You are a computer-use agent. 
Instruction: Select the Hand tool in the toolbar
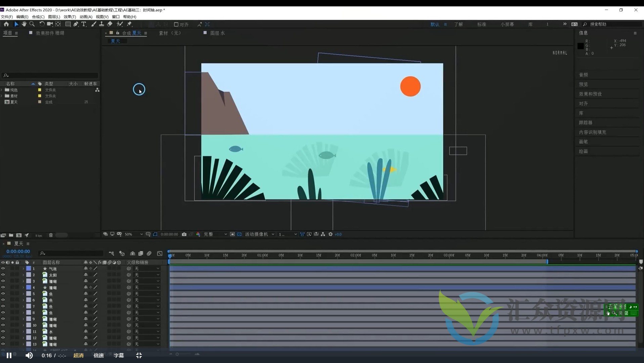tap(24, 24)
